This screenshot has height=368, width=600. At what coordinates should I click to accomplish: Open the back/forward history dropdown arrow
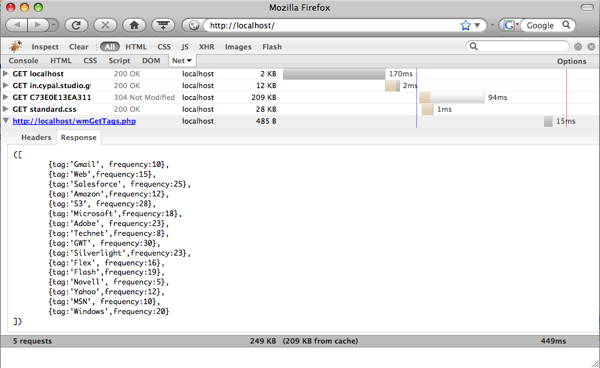pyautogui.click(x=54, y=25)
